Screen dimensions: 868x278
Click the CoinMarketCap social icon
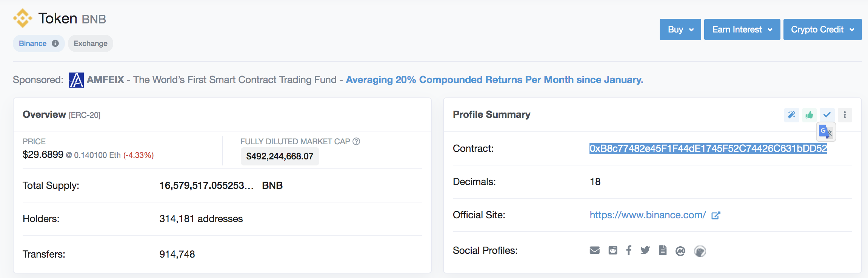[x=680, y=251]
